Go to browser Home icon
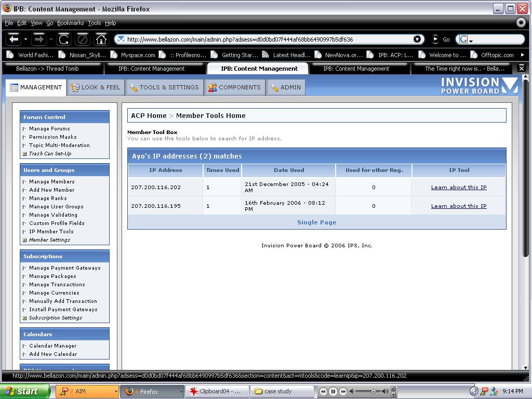The width and height of the screenshot is (532, 399). tap(101, 39)
